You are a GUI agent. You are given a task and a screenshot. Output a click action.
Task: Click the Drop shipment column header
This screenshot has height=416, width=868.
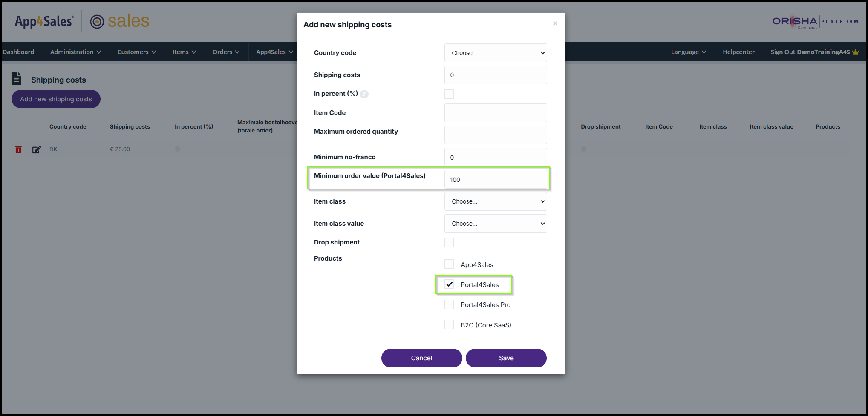600,127
